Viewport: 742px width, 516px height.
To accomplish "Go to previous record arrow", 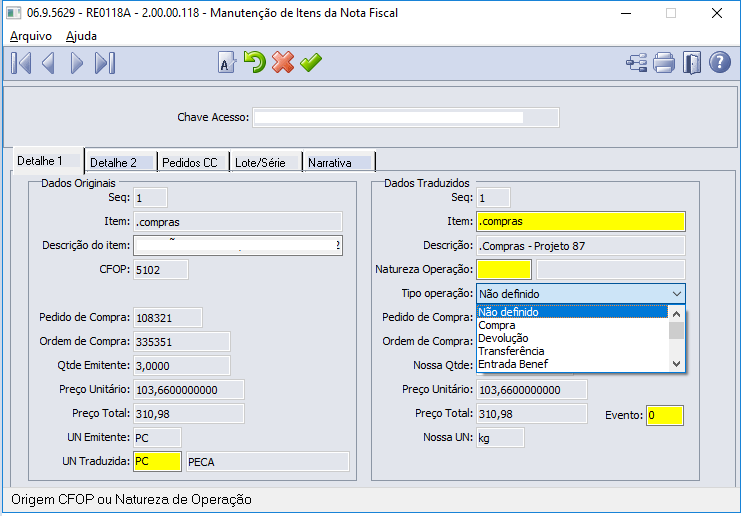I will pos(48,63).
